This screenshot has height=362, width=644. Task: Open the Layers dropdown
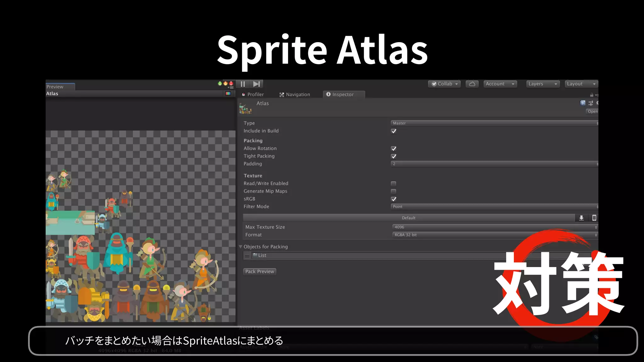click(543, 84)
